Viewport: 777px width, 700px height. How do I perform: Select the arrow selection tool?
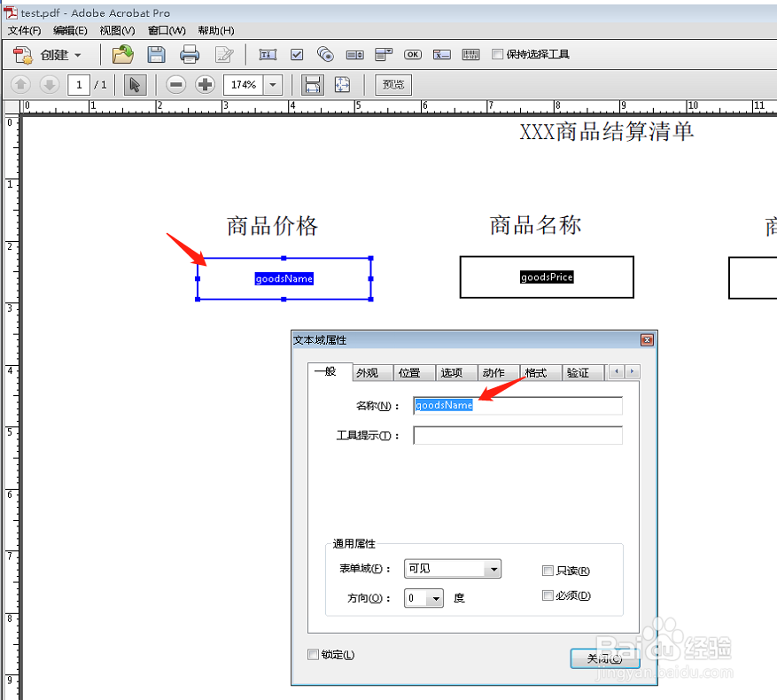pyautogui.click(x=135, y=84)
